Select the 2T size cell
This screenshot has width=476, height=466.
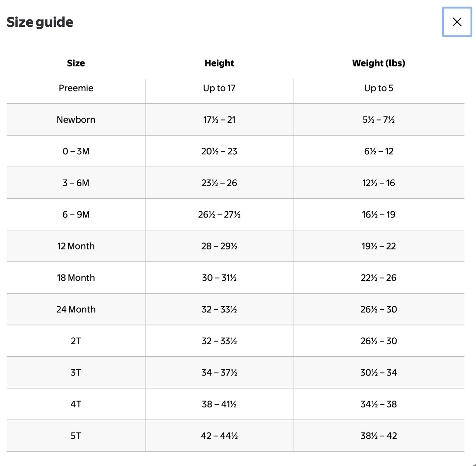(76, 341)
